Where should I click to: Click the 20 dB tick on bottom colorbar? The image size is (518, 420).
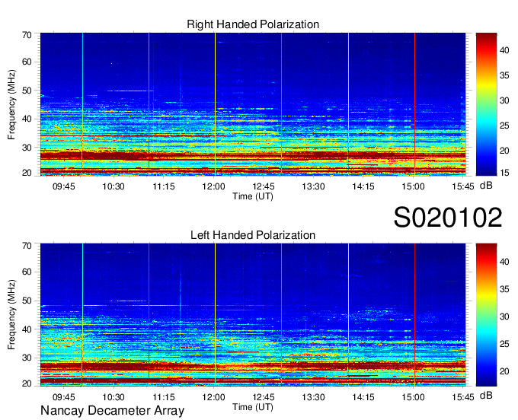pyautogui.click(x=504, y=371)
